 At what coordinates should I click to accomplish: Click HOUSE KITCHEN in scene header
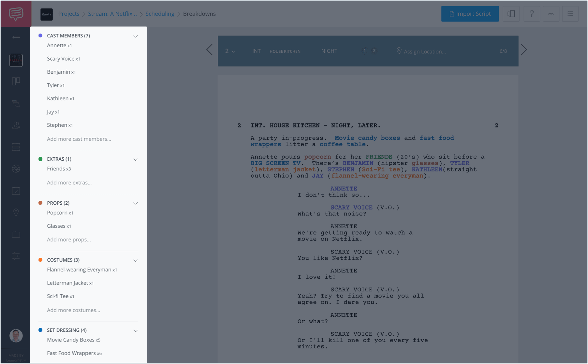click(285, 51)
